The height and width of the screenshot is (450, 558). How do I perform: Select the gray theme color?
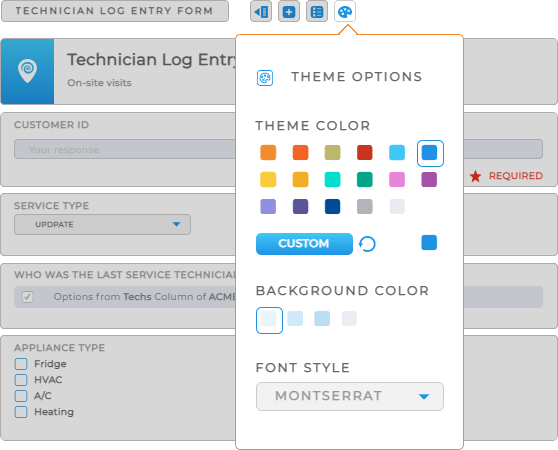coord(365,206)
